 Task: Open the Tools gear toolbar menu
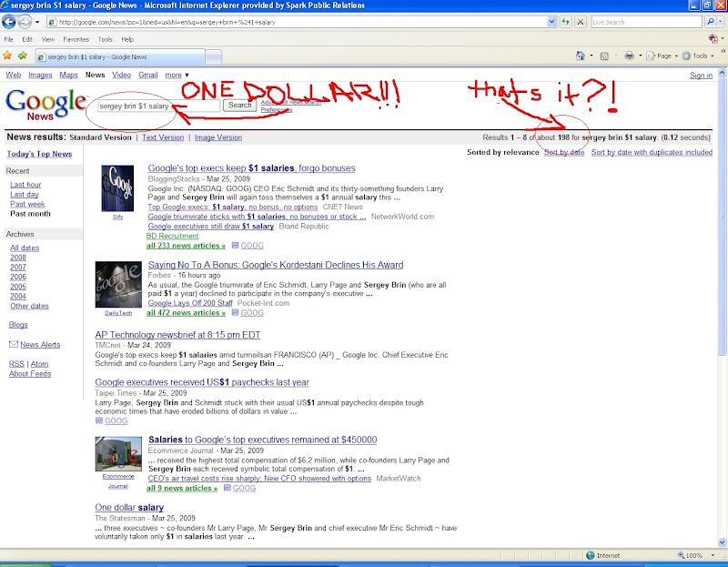click(x=698, y=56)
